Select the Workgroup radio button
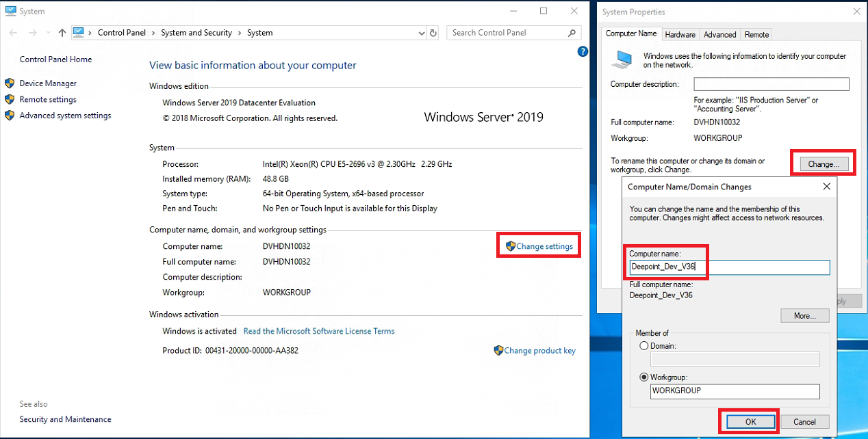This screenshot has width=868, height=439. (x=643, y=377)
